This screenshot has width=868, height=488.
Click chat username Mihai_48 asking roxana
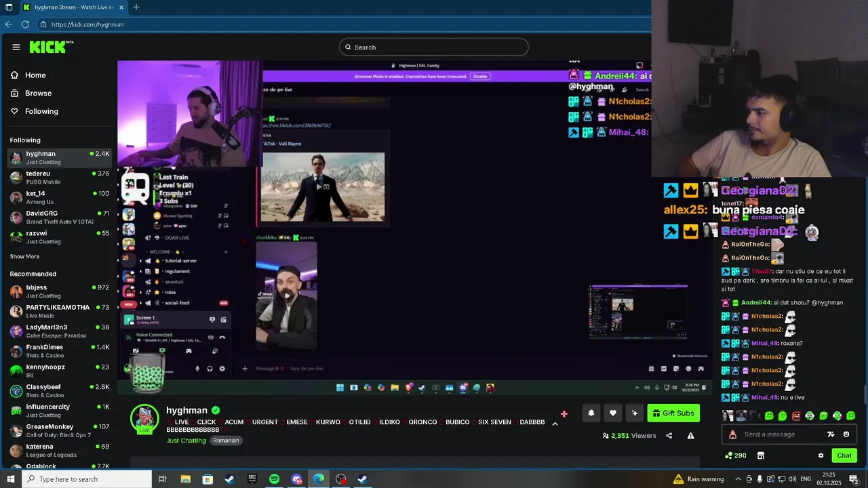[764, 343]
